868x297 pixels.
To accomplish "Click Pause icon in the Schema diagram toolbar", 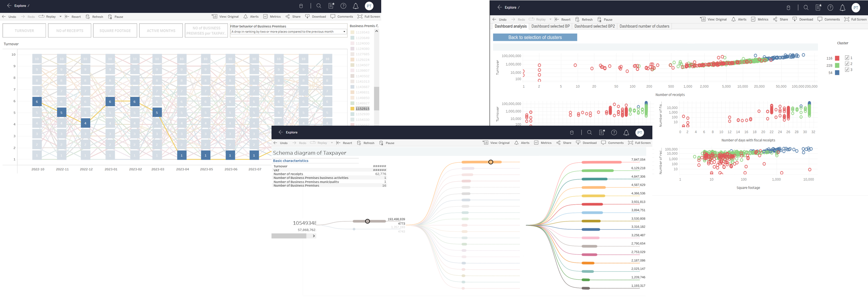I will pyautogui.click(x=381, y=143).
